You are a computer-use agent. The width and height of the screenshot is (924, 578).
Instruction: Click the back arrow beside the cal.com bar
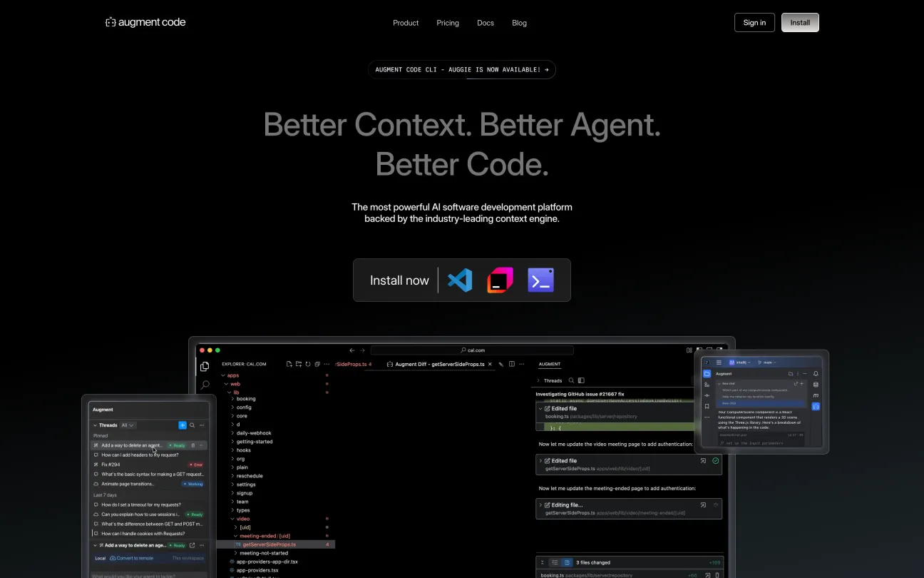point(351,350)
